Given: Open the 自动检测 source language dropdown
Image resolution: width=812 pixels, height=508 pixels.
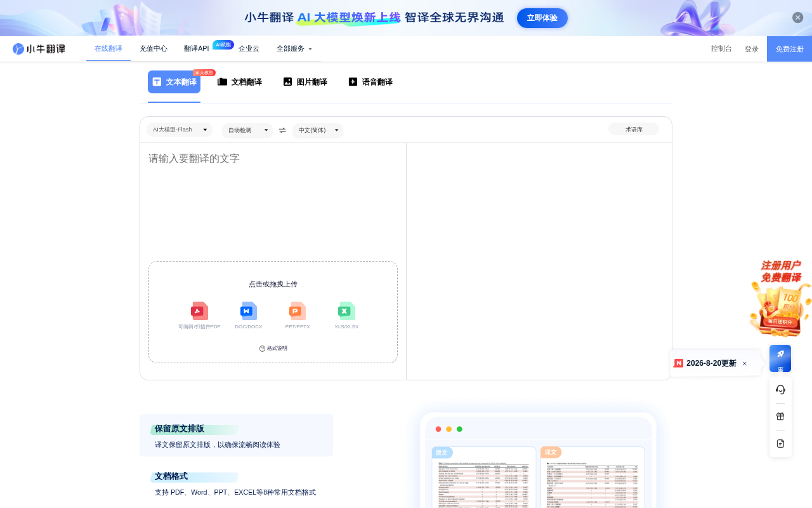Looking at the screenshot, I should click(247, 130).
